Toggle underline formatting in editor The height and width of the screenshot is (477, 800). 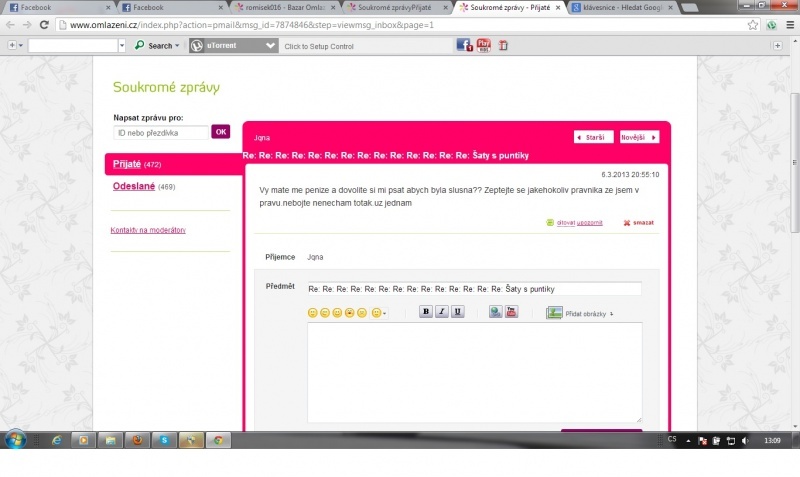click(x=458, y=312)
